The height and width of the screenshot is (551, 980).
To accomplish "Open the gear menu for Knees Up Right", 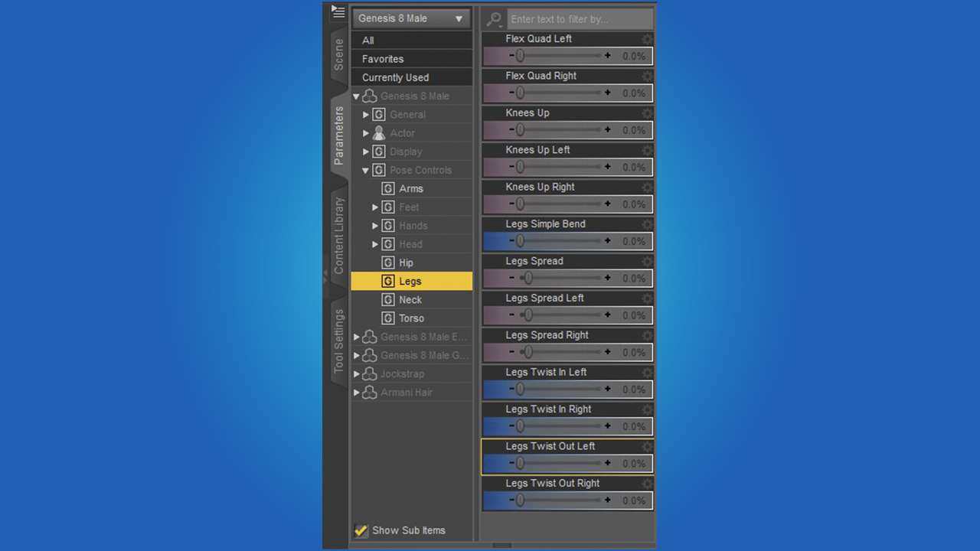I will point(648,187).
